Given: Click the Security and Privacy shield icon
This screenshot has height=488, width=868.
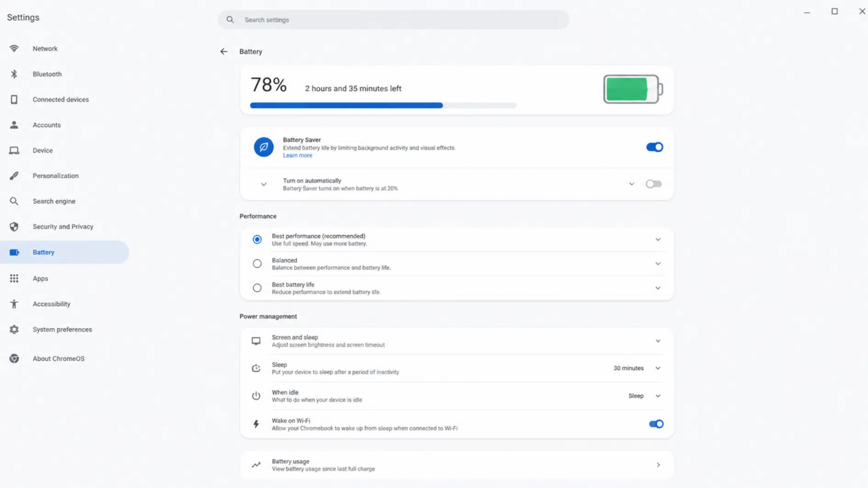Looking at the screenshot, I should point(14,227).
